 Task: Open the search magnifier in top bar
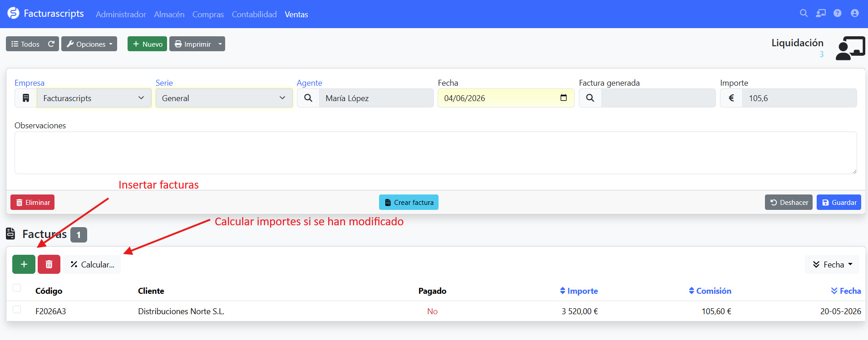(x=804, y=14)
